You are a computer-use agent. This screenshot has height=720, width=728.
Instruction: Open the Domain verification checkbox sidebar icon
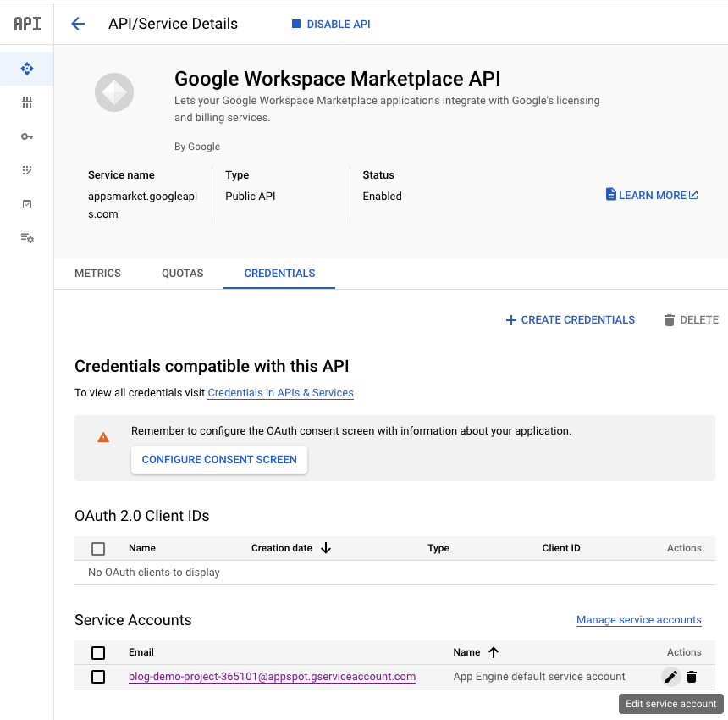pyautogui.click(x=27, y=204)
